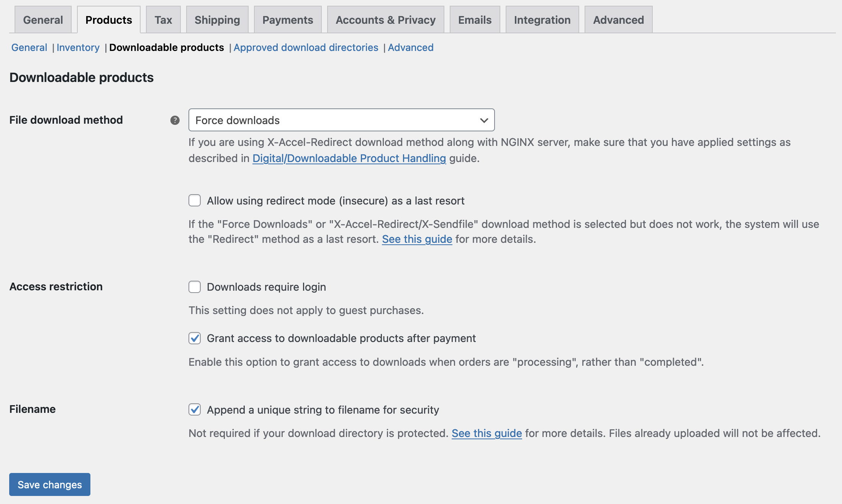Image resolution: width=842 pixels, height=504 pixels.
Task: Open the Integration tab
Action: [x=542, y=20]
